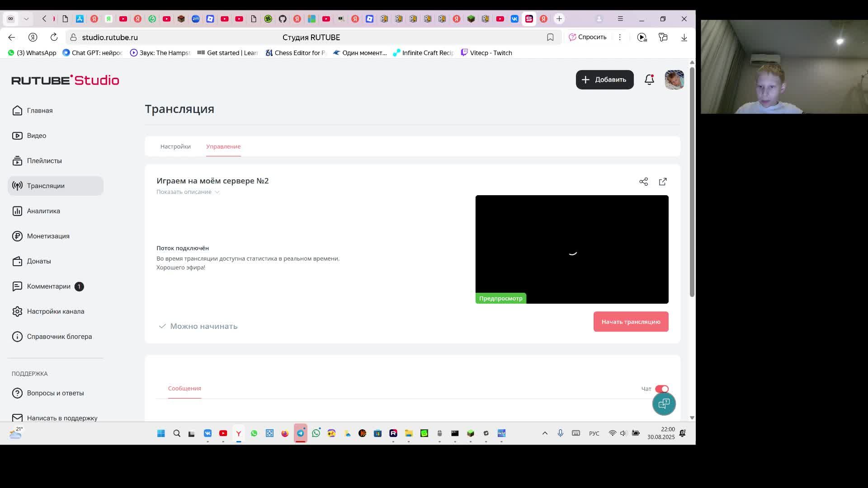Screen dimensions: 868x488
Task: Open channel settings in sidebar
Action: [55, 311]
